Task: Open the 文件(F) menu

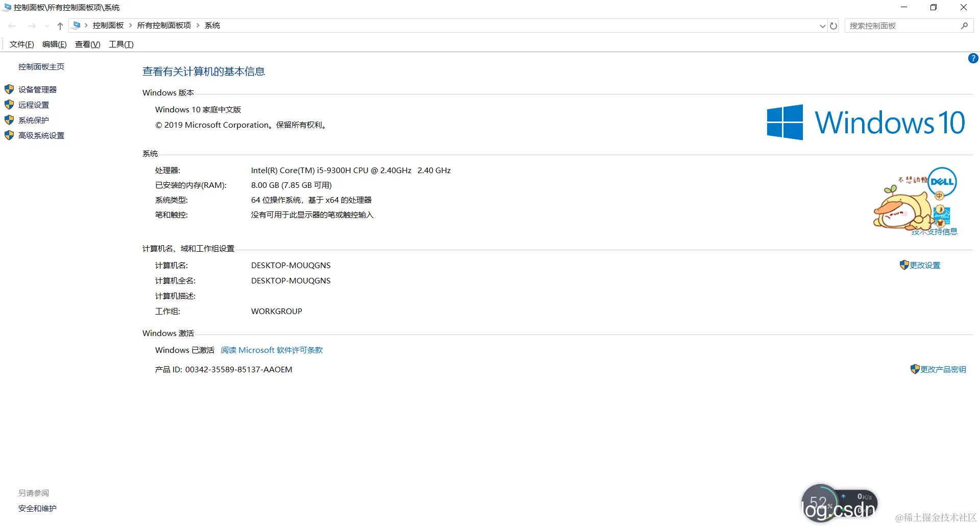Action: tap(21, 44)
